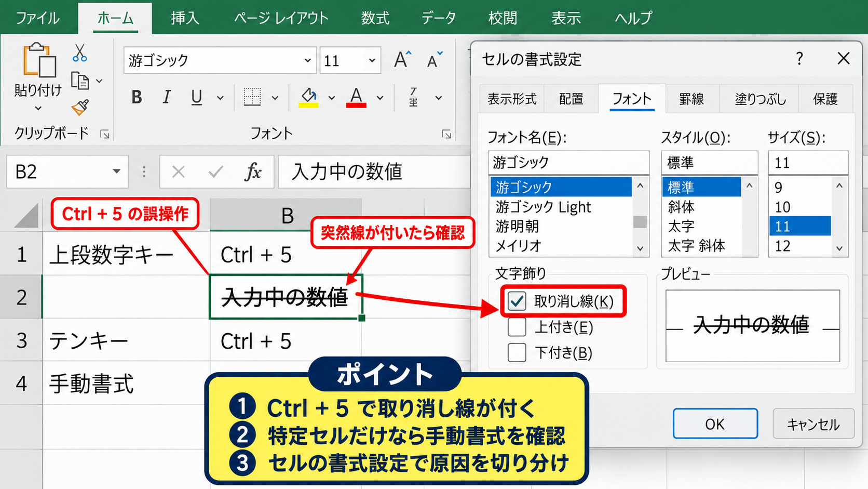Click the キャンセル button
The height and width of the screenshot is (489, 868).
point(813,424)
